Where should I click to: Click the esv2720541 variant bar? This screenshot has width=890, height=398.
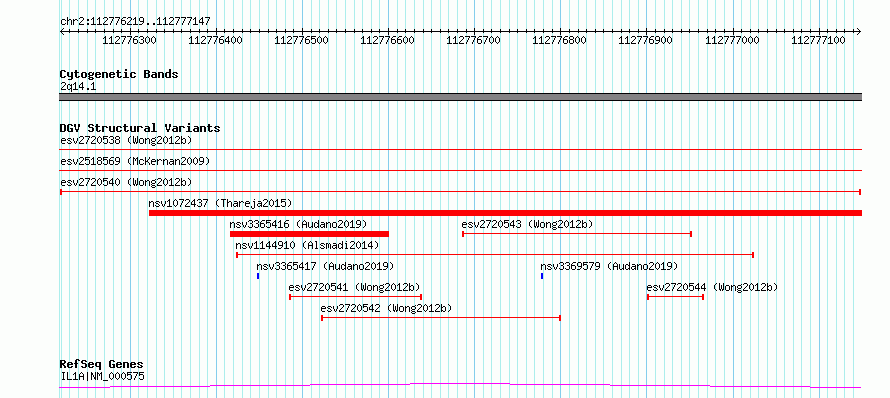pos(356,297)
